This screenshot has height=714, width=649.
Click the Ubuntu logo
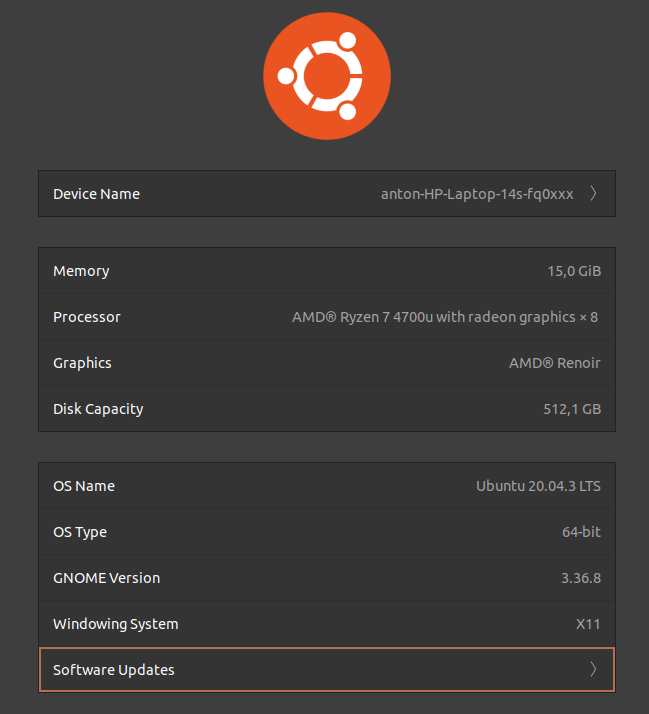(x=327, y=76)
